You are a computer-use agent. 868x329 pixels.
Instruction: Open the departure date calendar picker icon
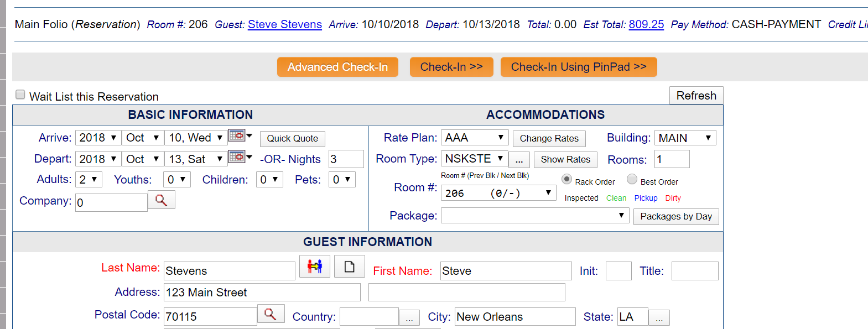[x=237, y=156]
